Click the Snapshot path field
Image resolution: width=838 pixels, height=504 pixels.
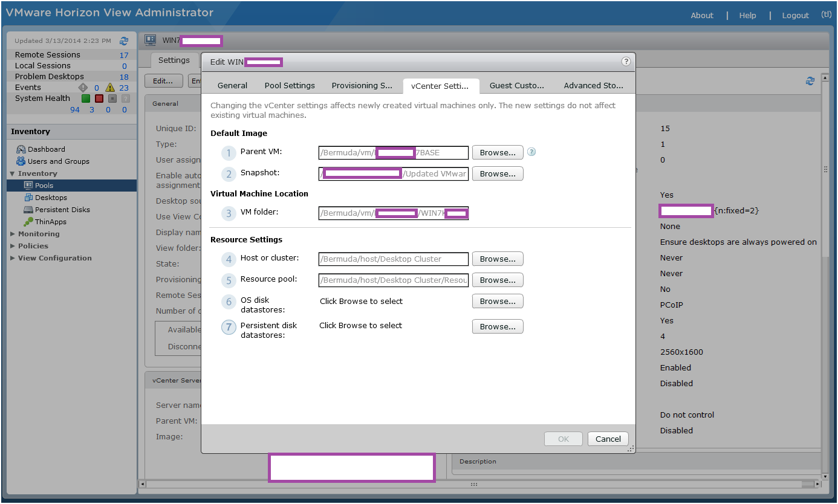pos(394,174)
